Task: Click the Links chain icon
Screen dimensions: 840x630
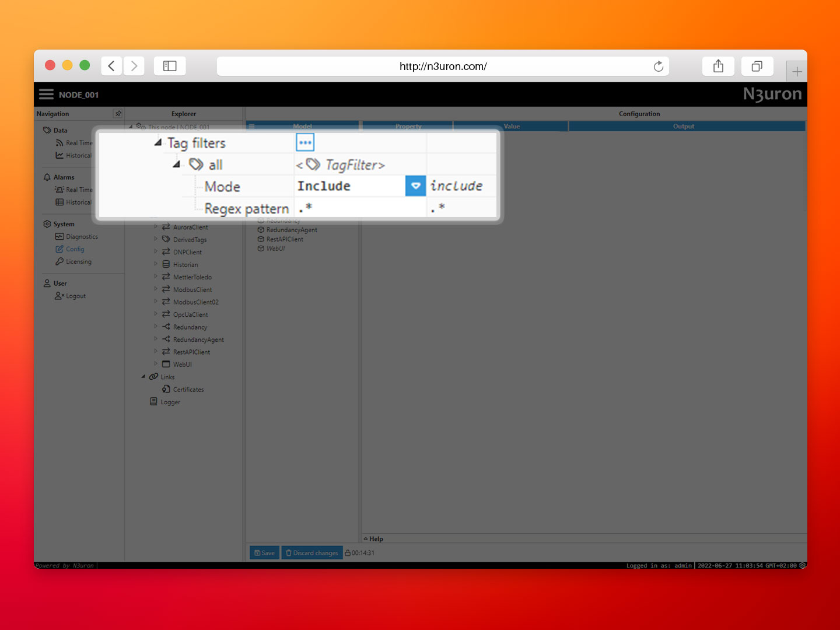Action: [153, 377]
